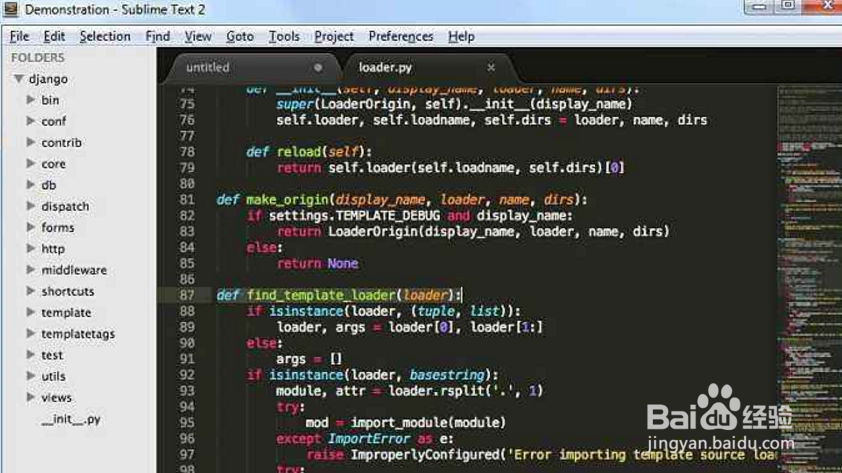Image resolution: width=842 pixels, height=473 pixels.
Task: Open the Goto menu
Action: pyautogui.click(x=239, y=37)
